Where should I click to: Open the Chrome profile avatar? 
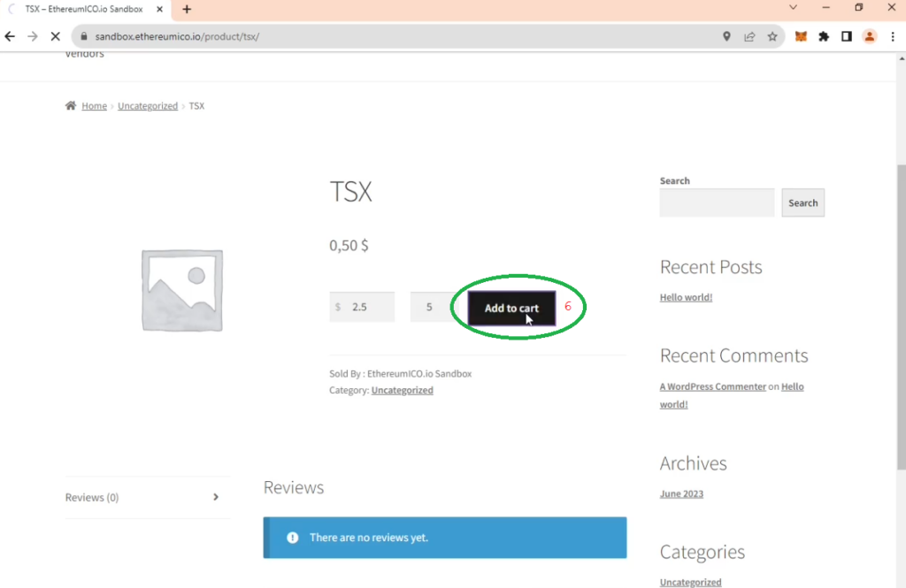pyautogui.click(x=870, y=36)
